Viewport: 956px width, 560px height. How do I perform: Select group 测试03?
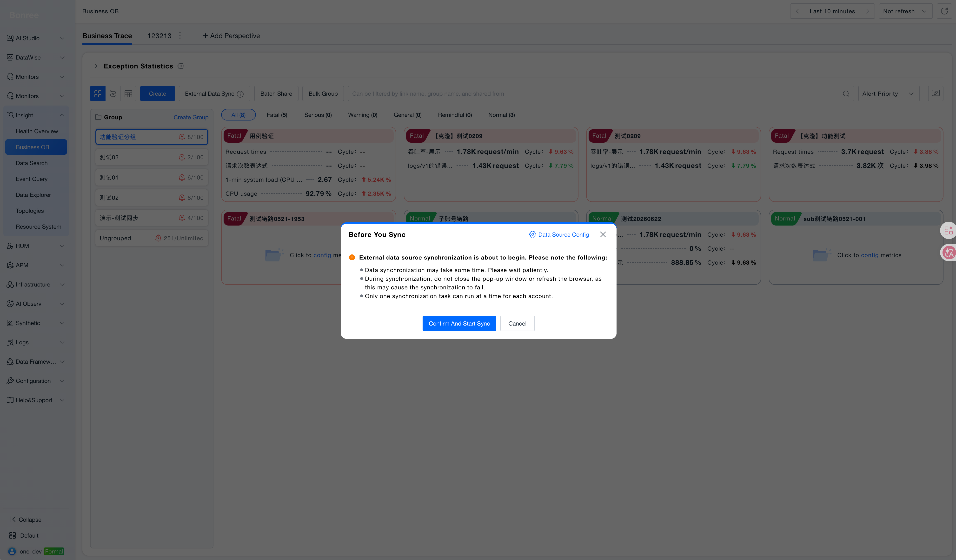(151, 157)
